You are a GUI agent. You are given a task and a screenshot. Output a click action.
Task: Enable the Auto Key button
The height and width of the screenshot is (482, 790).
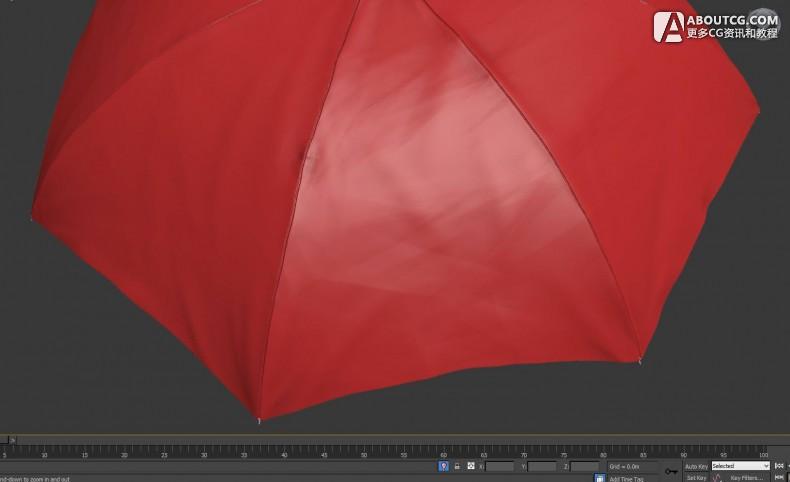click(x=696, y=466)
